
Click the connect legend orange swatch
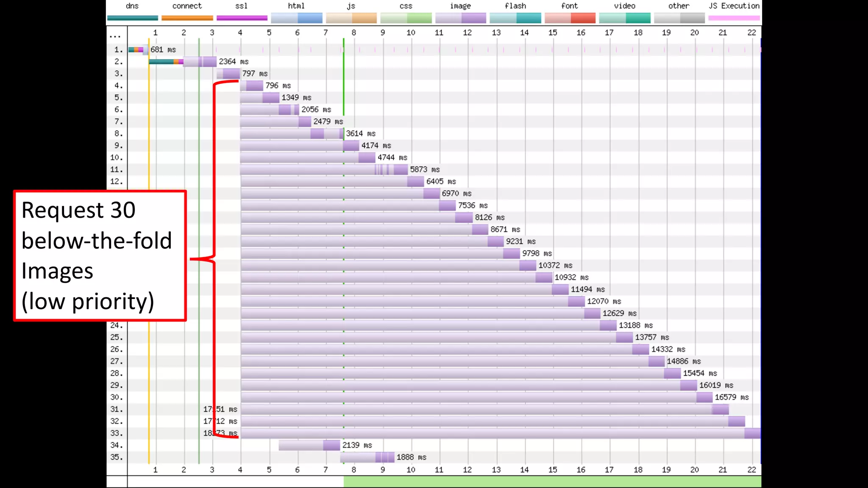(x=187, y=18)
